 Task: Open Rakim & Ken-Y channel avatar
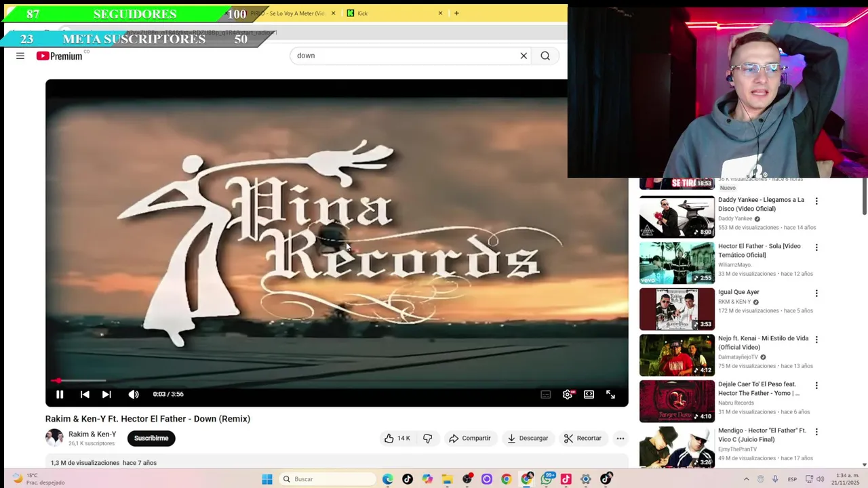pos(54,438)
